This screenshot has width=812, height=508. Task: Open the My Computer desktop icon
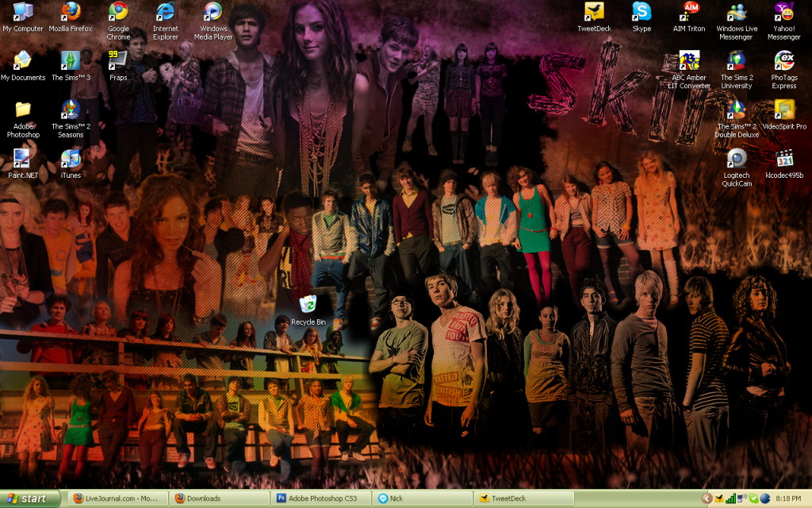point(22,17)
